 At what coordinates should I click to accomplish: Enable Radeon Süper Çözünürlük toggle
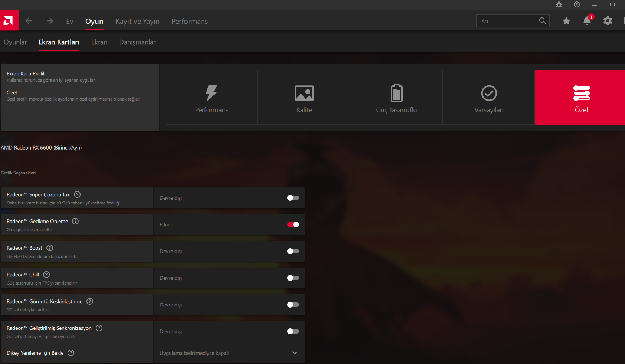click(293, 198)
